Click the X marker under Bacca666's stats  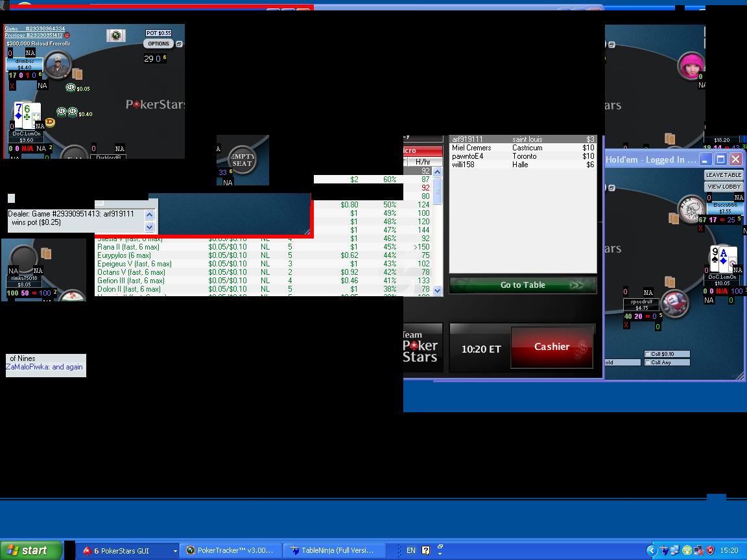point(700,229)
